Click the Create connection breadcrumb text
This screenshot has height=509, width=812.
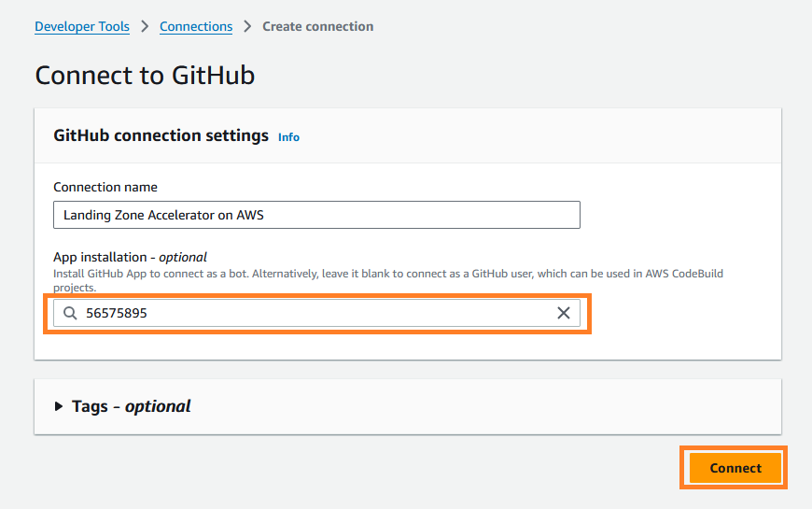(318, 26)
